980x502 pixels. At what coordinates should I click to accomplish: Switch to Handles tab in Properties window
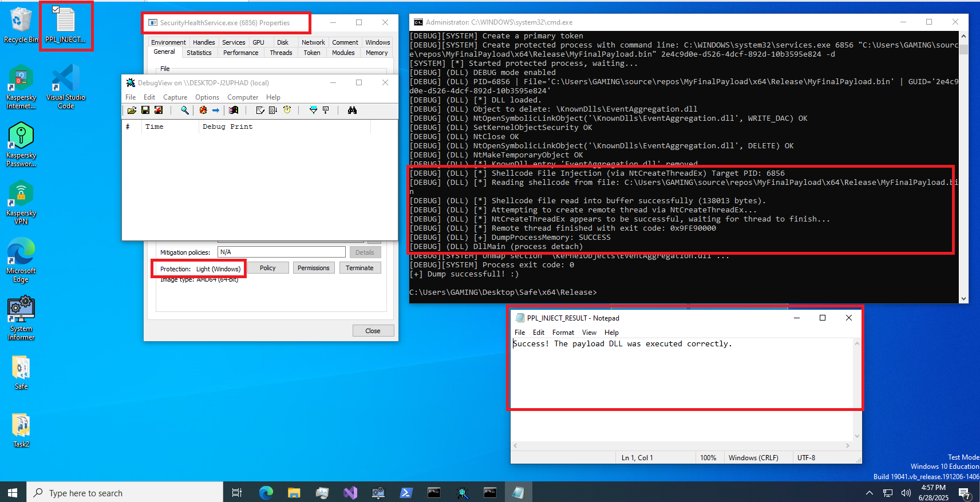[204, 42]
